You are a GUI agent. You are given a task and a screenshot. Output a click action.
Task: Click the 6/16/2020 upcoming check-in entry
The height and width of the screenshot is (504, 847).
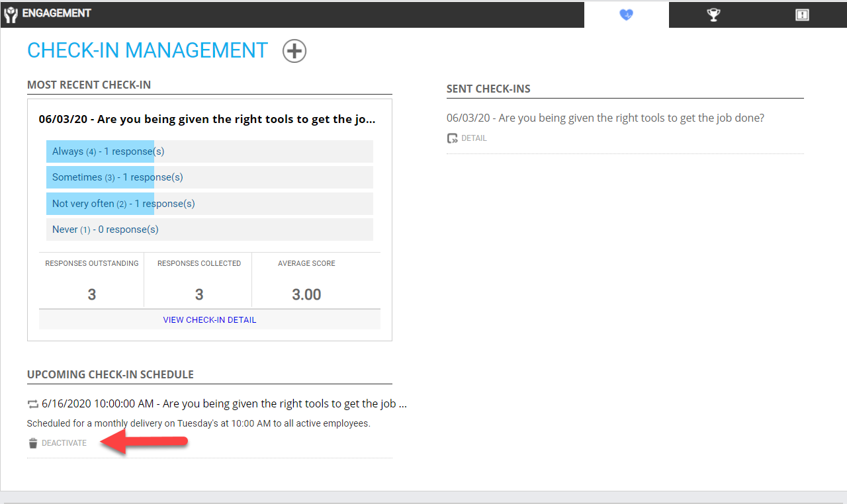pyautogui.click(x=224, y=403)
